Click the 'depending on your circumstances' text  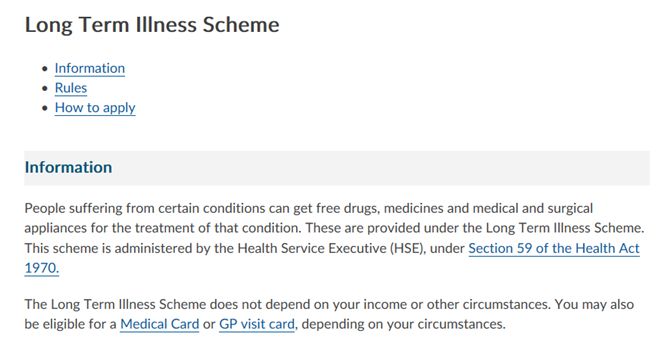pos(403,324)
